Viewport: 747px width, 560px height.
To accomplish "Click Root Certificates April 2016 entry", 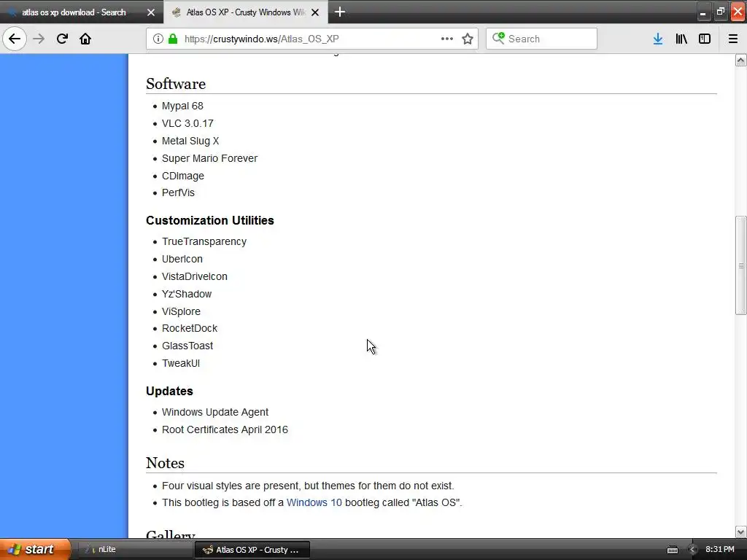I will [x=225, y=429].
